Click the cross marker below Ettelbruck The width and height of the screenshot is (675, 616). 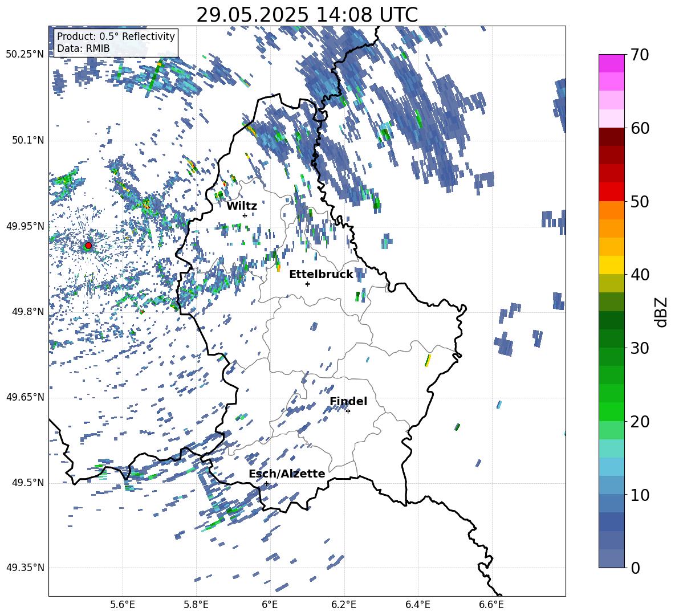click(x=307, y=284)
